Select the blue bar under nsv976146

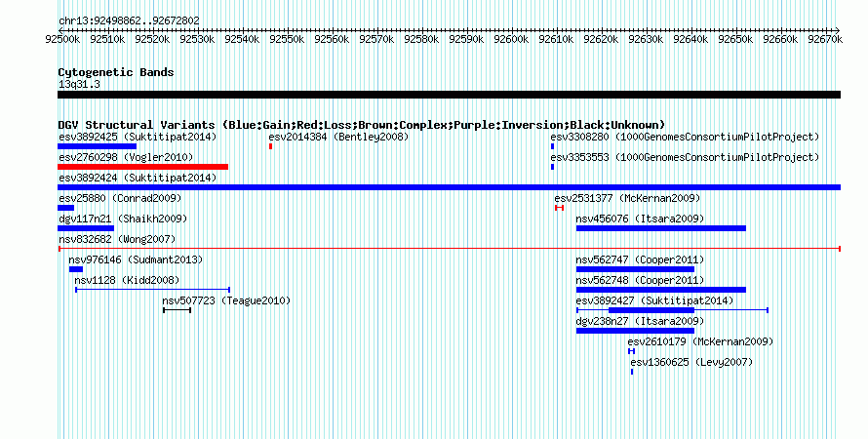click(x=76, y=269)
